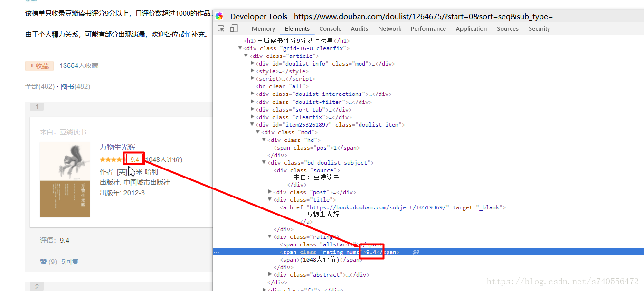Open the Audits tab
Image resolution: width=644 pixels, height=291 pixels.
[360, 28]
